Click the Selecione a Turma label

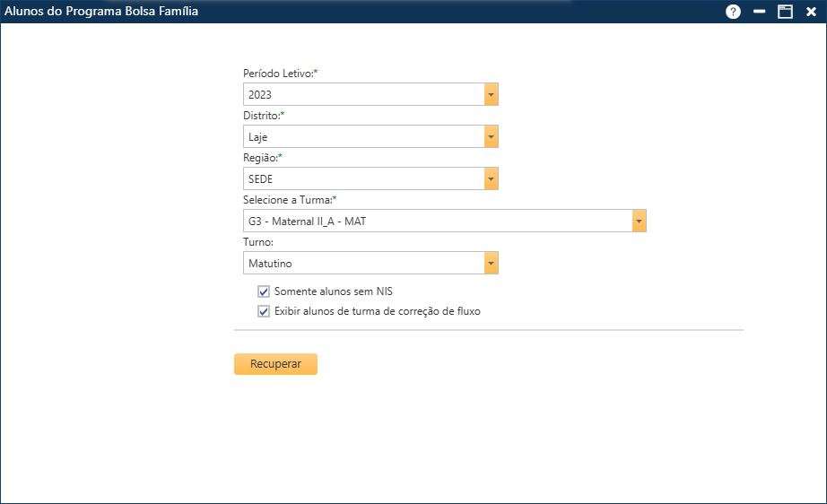tap(290, 200)
